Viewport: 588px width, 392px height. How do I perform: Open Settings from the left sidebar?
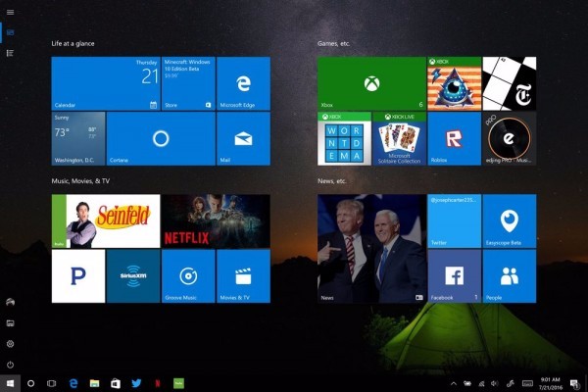tap(10, 343)
